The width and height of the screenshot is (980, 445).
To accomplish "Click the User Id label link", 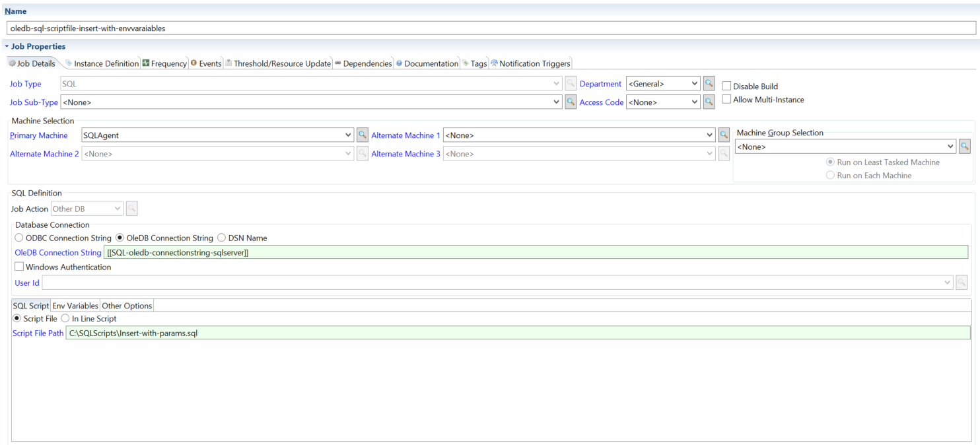I will point(27,283).
